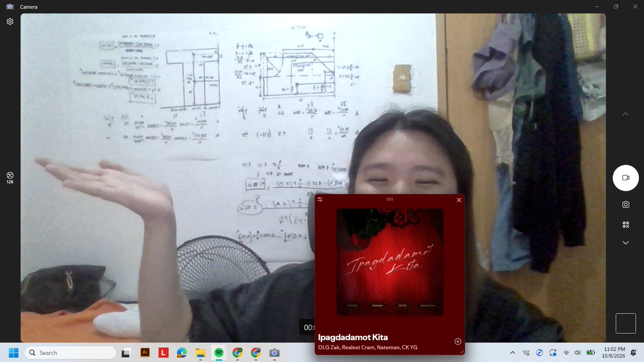Viewport: 644px width, 362px height.
Task: Open Camera settings gear
Action: click(x=10, y=22)
